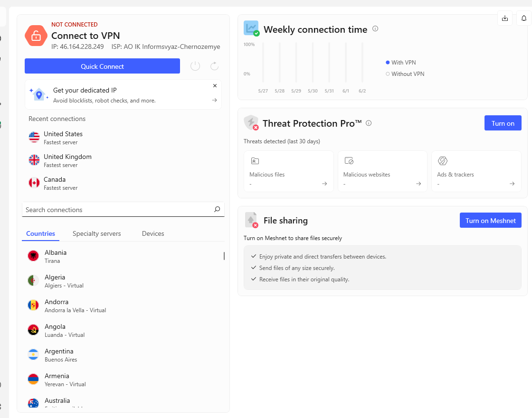The width and height of the screenshot is (532, 418).
Task: Click the country list scrollbar
Action: tap(224, 256)
